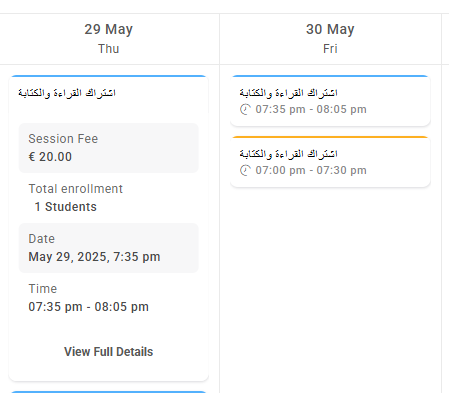This screenshot has height=393, width=449.
Task: Click the Session Fee label
Action: pyautogui.click(x=63, y=139)
